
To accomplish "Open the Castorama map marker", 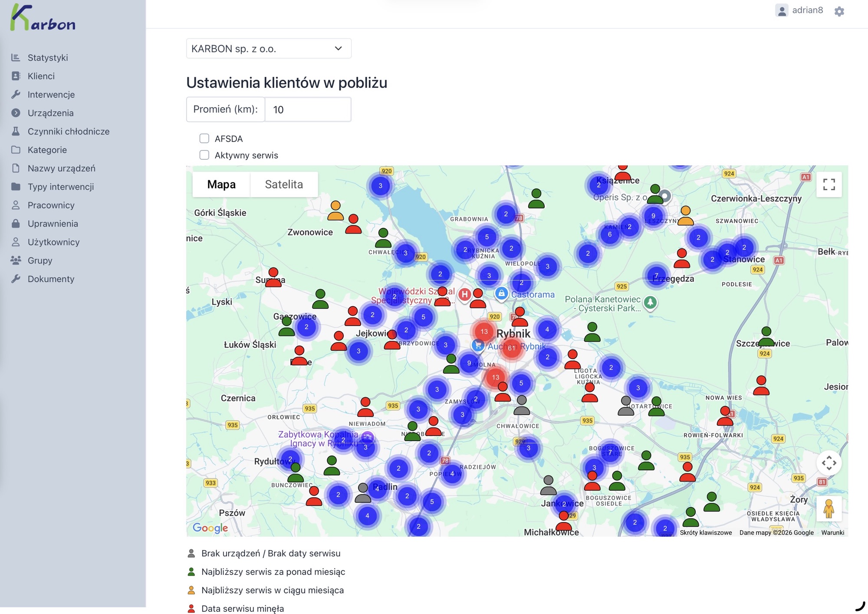I will point(501,294).
